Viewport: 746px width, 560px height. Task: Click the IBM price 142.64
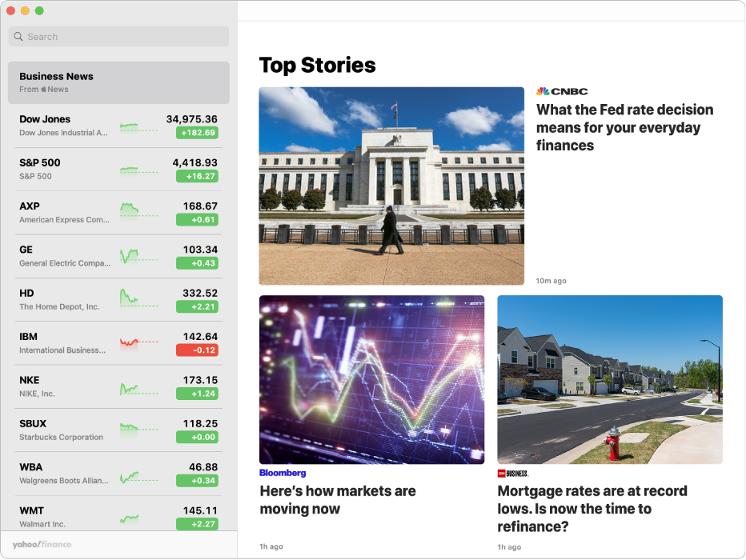[200, 337]
